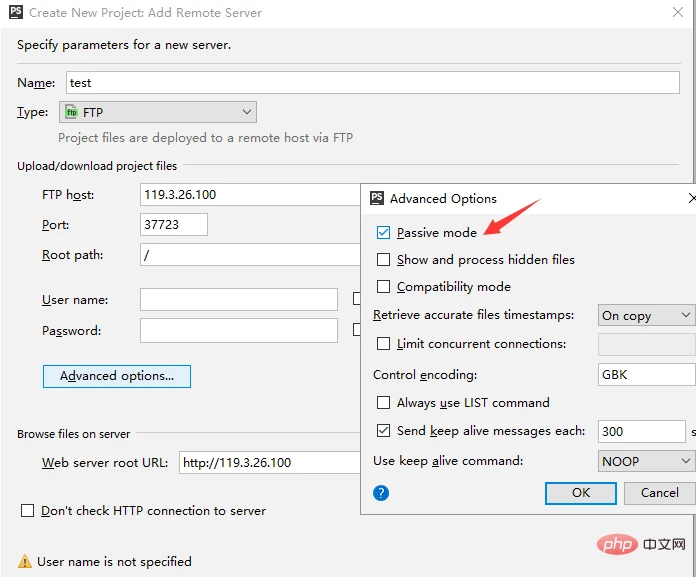Enable Limit concurrent connections checkbox
This screenshot has height=577, width=696.
coord(383,344)
